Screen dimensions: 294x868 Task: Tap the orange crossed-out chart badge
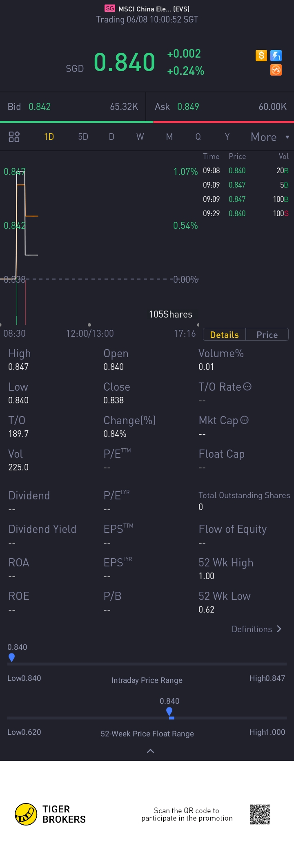click(x=276, y=70)
